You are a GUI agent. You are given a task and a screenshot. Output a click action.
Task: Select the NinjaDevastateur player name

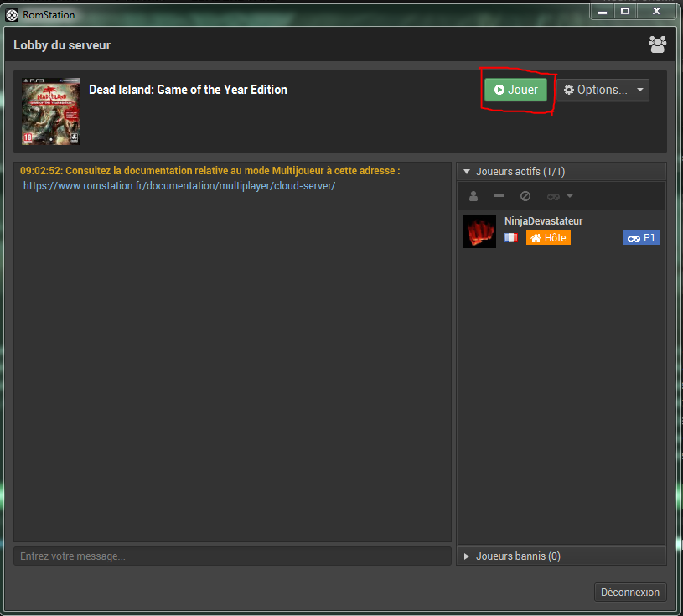click(x=543, y=220)
